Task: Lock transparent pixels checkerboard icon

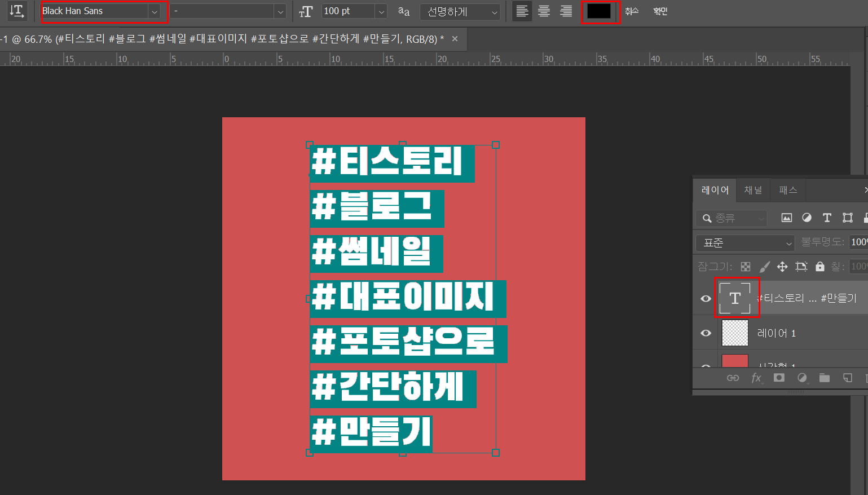Action: click(746, 267)
